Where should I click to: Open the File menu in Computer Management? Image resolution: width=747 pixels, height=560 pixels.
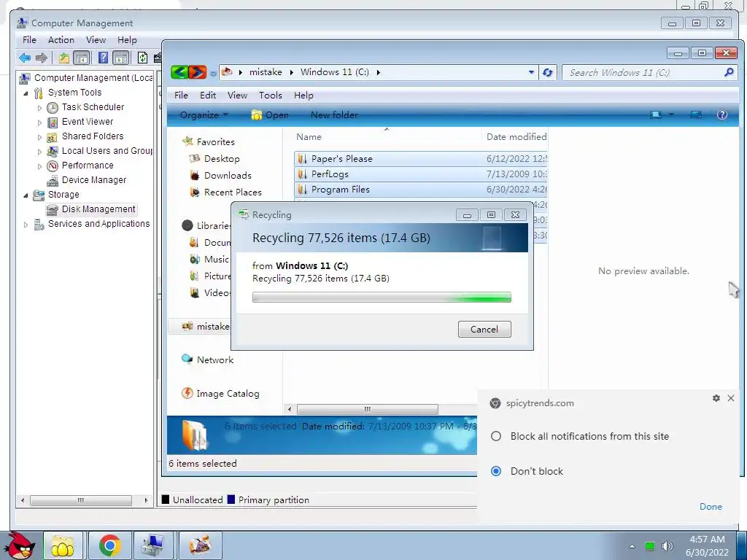[x=29, y=40]
